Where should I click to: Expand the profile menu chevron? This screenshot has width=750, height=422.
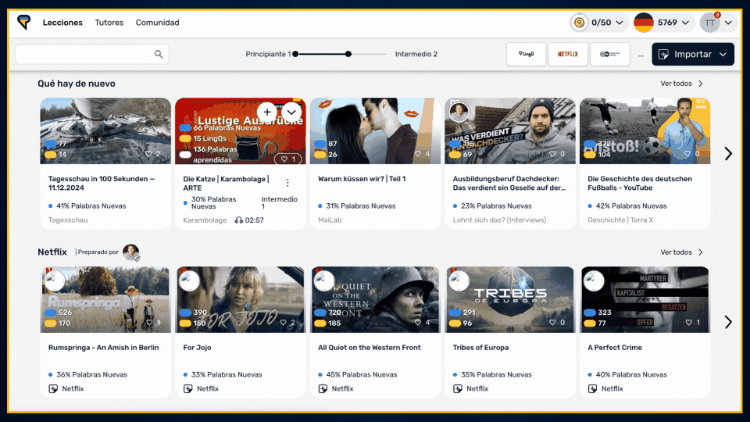coord(728,22)
